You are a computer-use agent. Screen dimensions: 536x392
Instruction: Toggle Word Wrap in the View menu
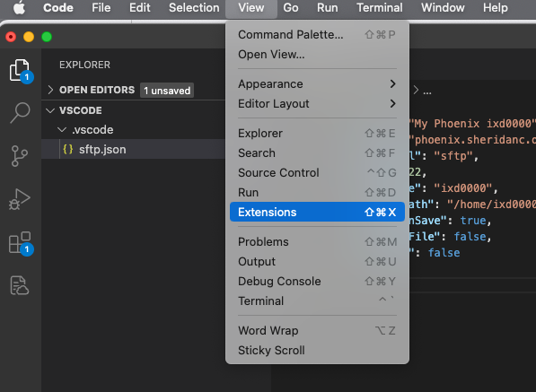click(x=317, y=330)
